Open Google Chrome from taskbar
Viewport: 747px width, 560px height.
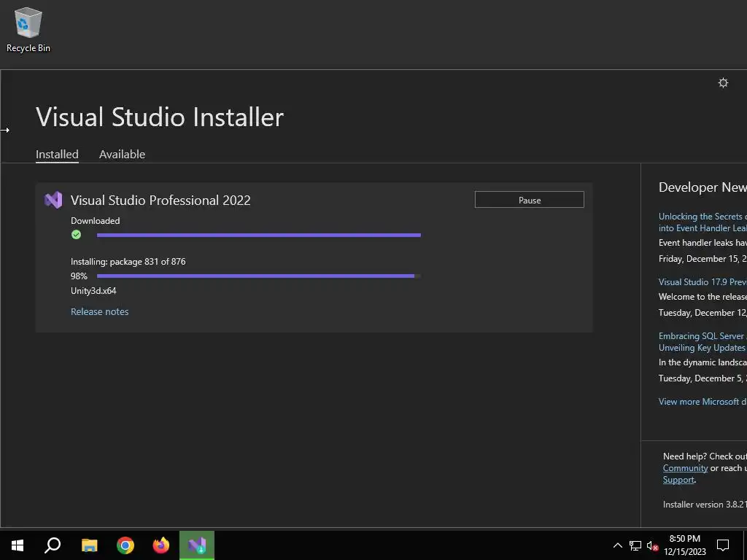[x=125, y=545]
